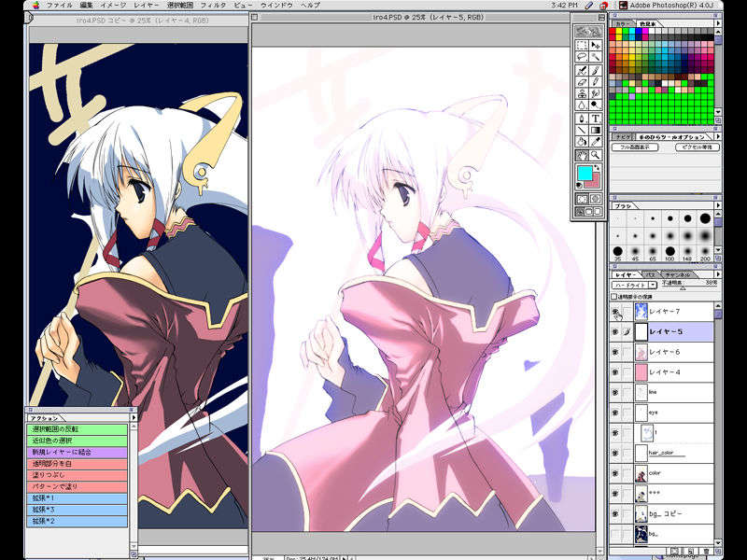
Task: Hide layer レイヤー6 via its eye icon
Action: tap(615, 352)
